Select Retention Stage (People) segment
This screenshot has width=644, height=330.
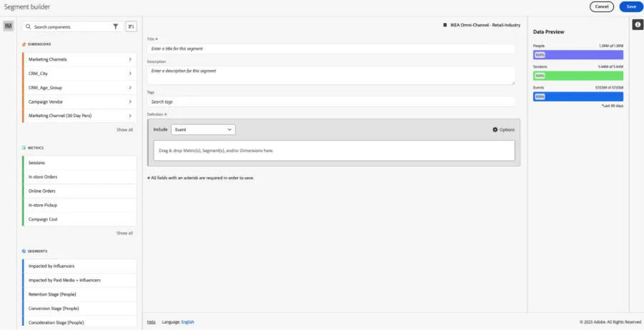79,294
